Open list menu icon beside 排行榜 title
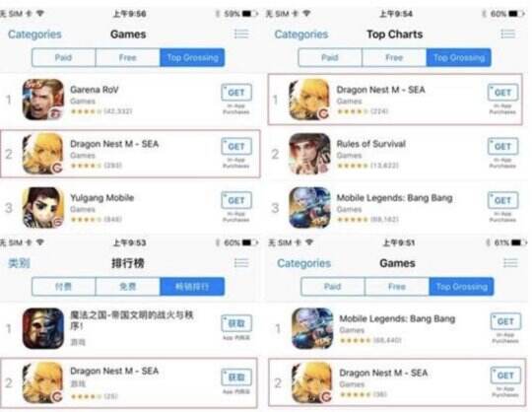The width and height of the screenshot is (532, 412). point(241,263)
